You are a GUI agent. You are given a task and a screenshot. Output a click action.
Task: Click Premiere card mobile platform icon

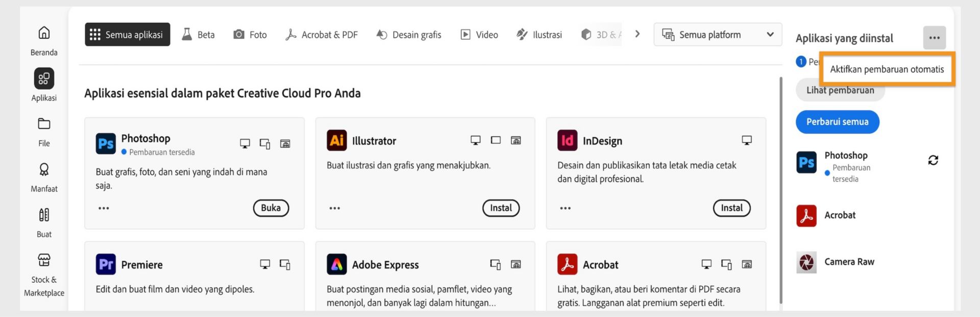pos(285,264)
